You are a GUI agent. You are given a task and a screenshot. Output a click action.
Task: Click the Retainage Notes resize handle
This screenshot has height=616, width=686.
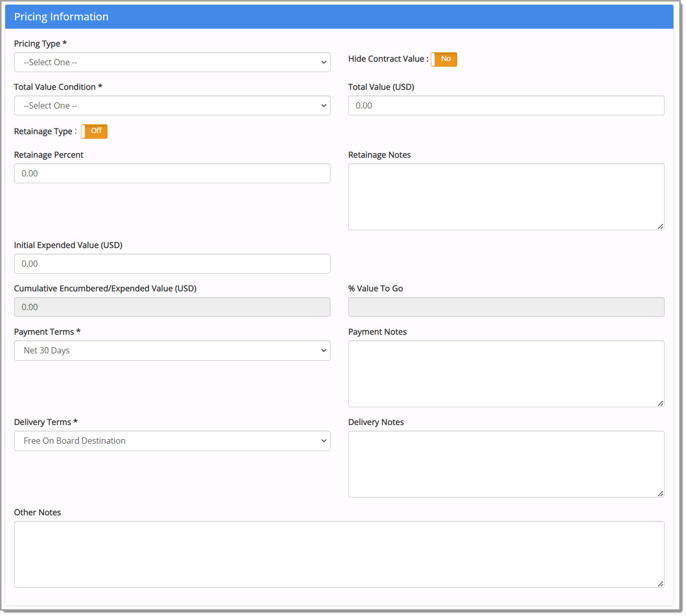pos(660,226)
